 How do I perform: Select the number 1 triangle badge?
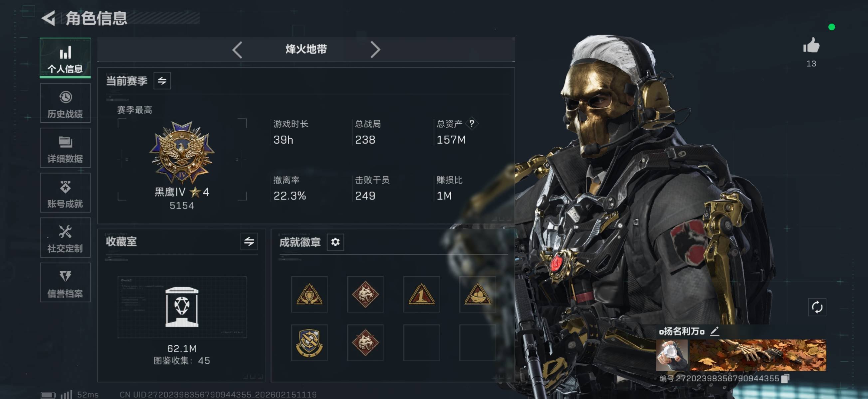click(x=421, y=295)
